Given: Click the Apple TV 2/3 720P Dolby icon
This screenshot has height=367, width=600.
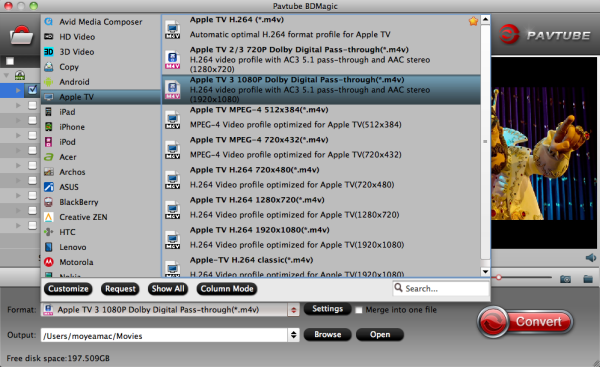Looking at the screenshot, I should (173, 60).
